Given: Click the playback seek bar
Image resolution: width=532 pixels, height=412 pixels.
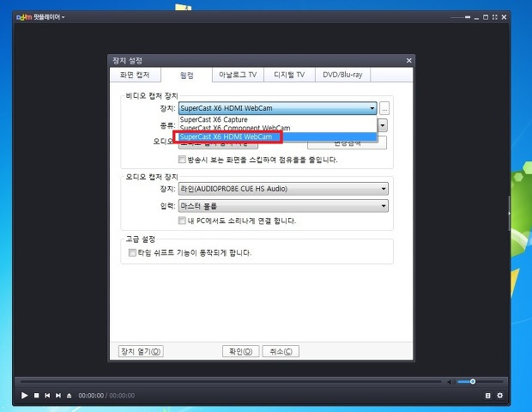Looking at the screenshot, I should (231, 382).
